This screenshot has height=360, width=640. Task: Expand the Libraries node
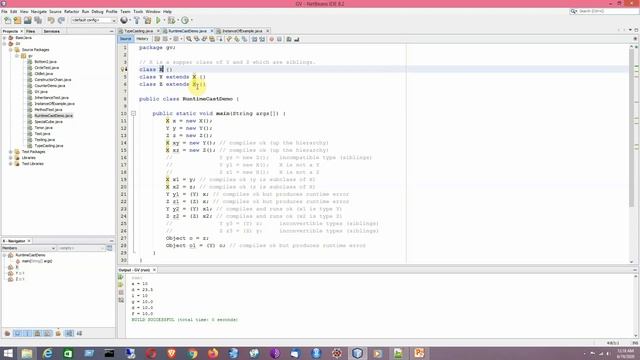click(11, 158)
